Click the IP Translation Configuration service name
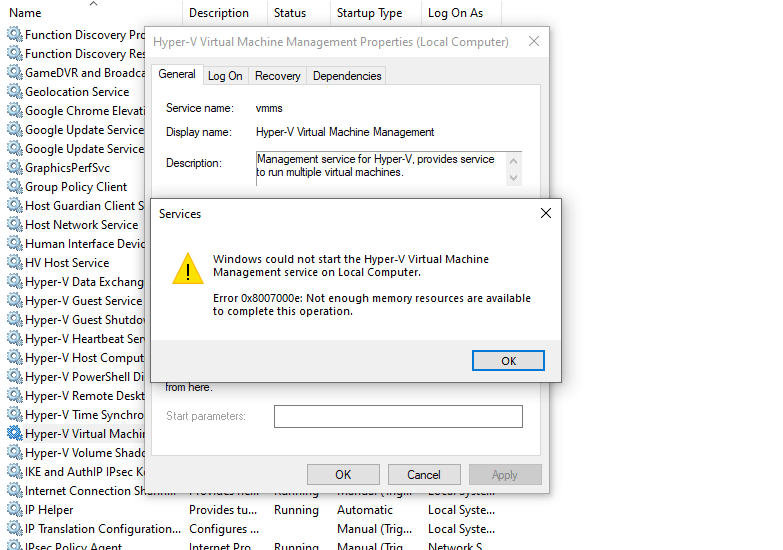 (x=103, y=529)
